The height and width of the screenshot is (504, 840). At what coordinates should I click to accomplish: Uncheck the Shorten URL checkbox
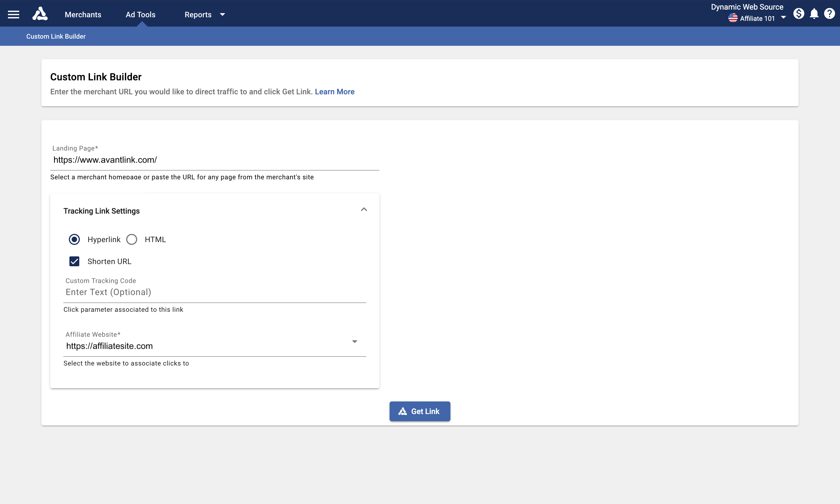[74, 261]
